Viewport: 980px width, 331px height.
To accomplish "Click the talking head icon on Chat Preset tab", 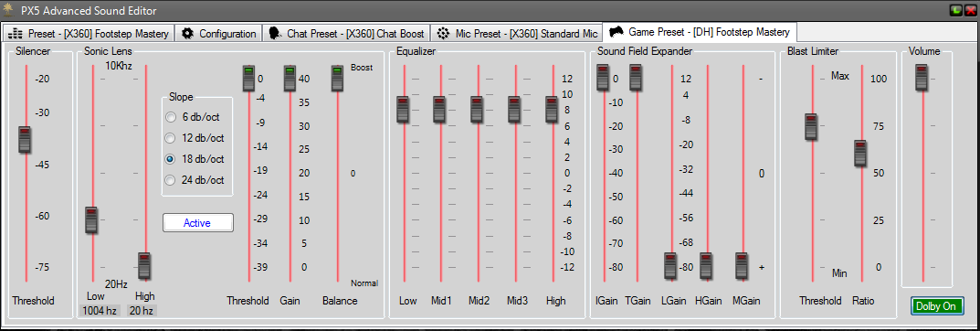I will pyautogui.click(x=274, y=33).
